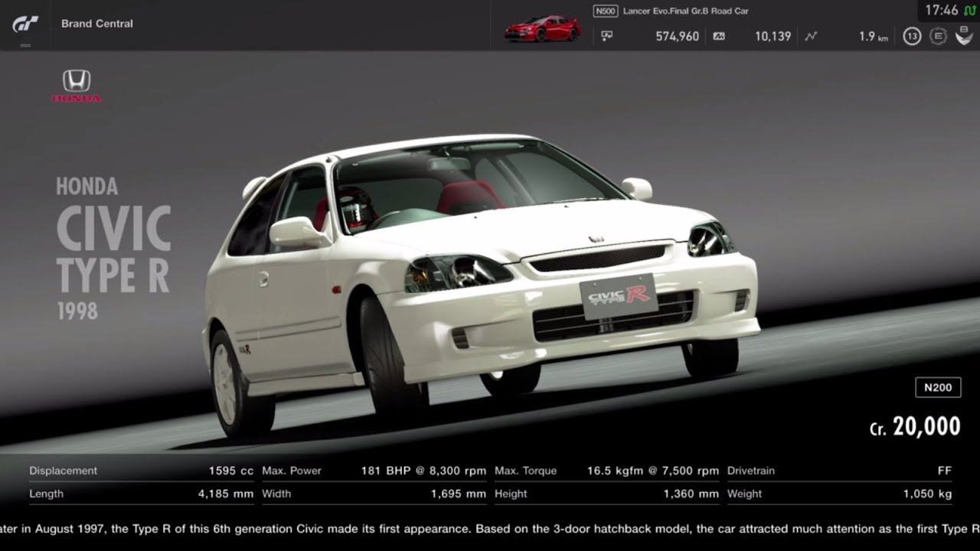
Task: Click the 574,960 credits value
Action: 677,36
